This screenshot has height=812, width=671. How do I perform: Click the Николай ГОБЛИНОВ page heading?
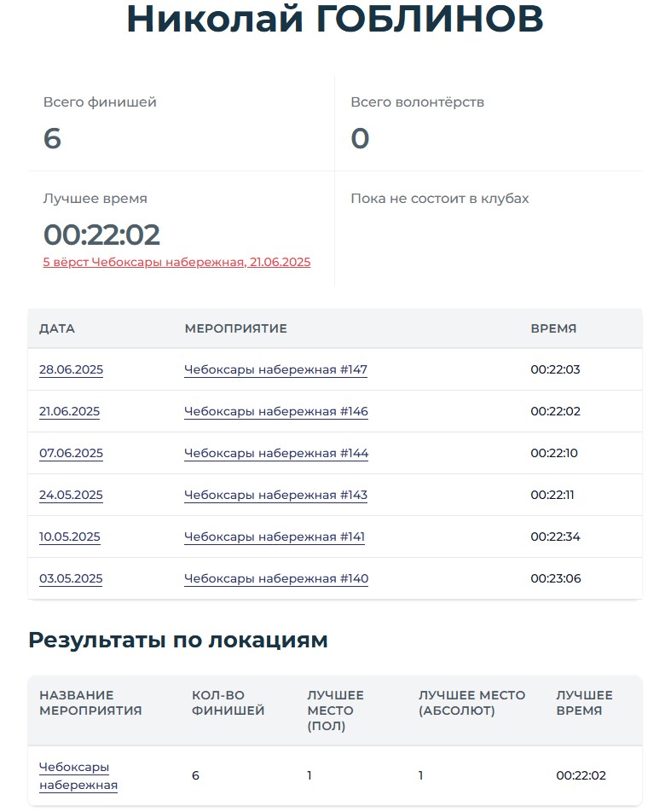point(335,19)
